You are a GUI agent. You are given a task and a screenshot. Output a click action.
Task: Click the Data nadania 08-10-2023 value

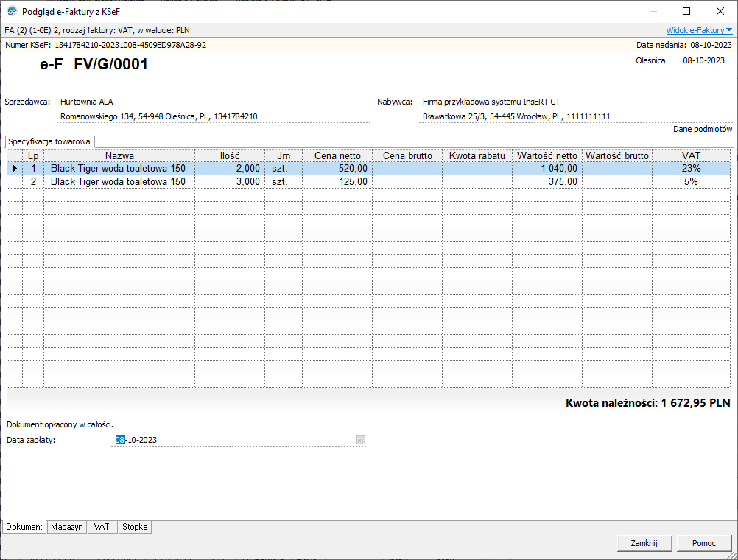(x=711, y=45)
